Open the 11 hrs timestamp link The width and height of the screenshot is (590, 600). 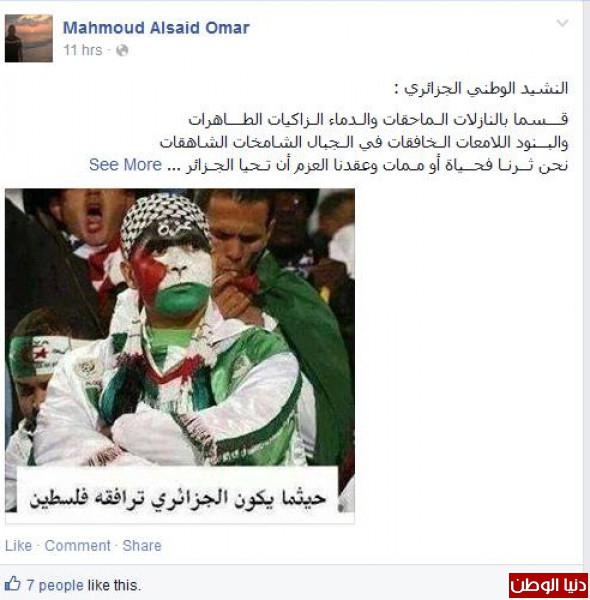click(83, 50)
